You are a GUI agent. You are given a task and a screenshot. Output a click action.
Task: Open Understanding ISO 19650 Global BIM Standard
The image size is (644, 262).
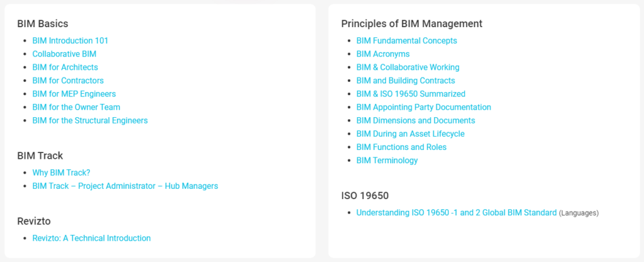coord(456,213)
